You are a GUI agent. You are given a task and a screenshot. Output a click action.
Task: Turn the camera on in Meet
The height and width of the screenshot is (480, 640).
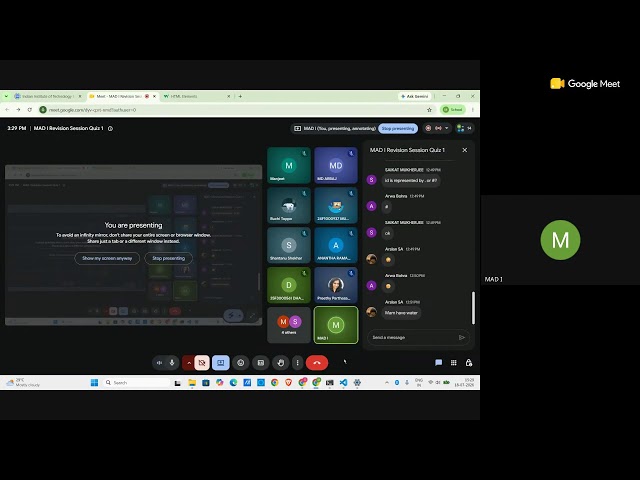(202, 362)
